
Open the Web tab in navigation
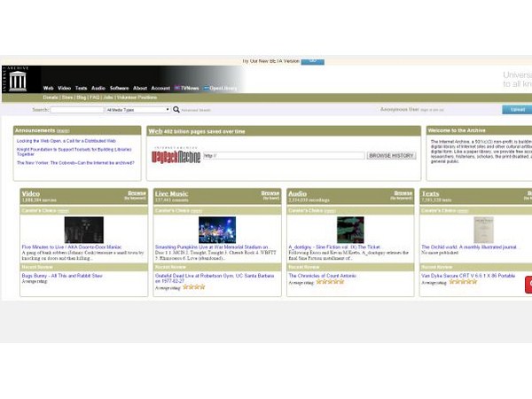[x=49, y=89]
